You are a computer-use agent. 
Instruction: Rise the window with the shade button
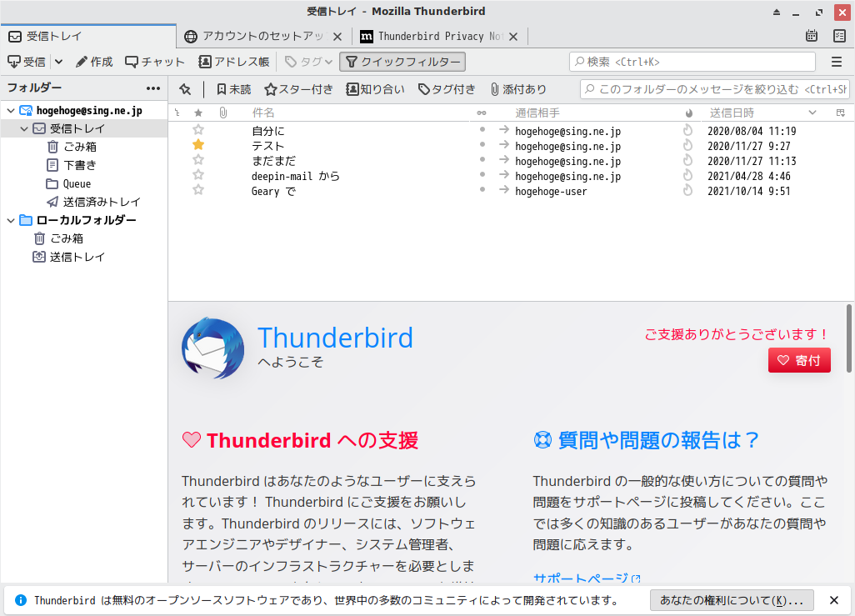(x=777, y=12)
